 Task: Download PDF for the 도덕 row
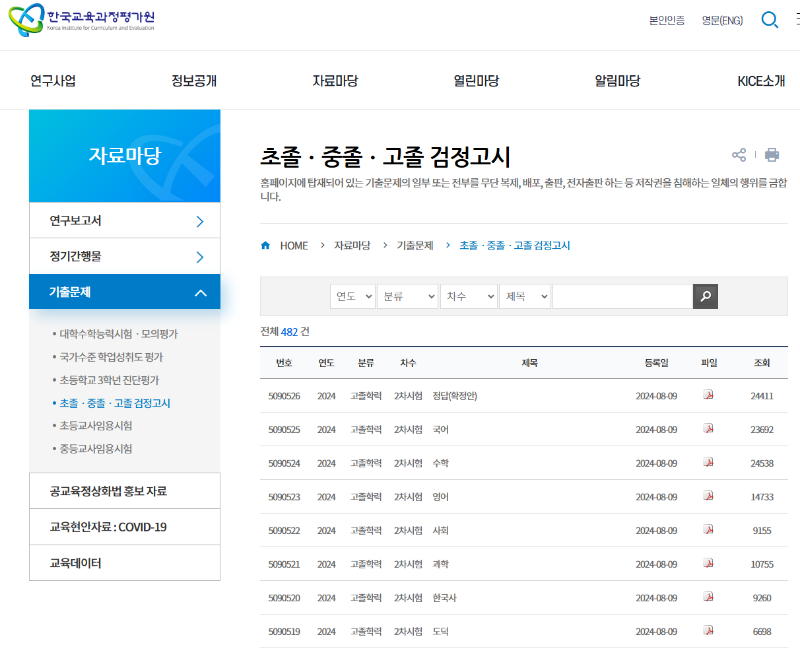point(708,631)
